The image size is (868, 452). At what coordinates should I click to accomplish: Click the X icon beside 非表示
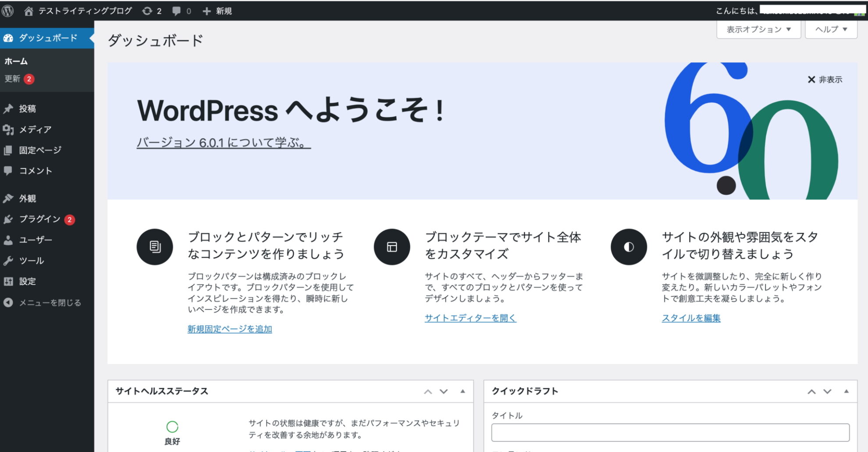pos(811,79)
